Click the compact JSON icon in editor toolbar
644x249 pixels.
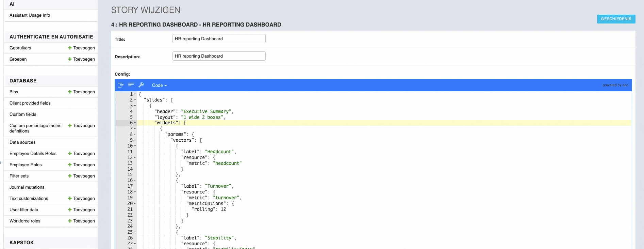tap(131, 85)
